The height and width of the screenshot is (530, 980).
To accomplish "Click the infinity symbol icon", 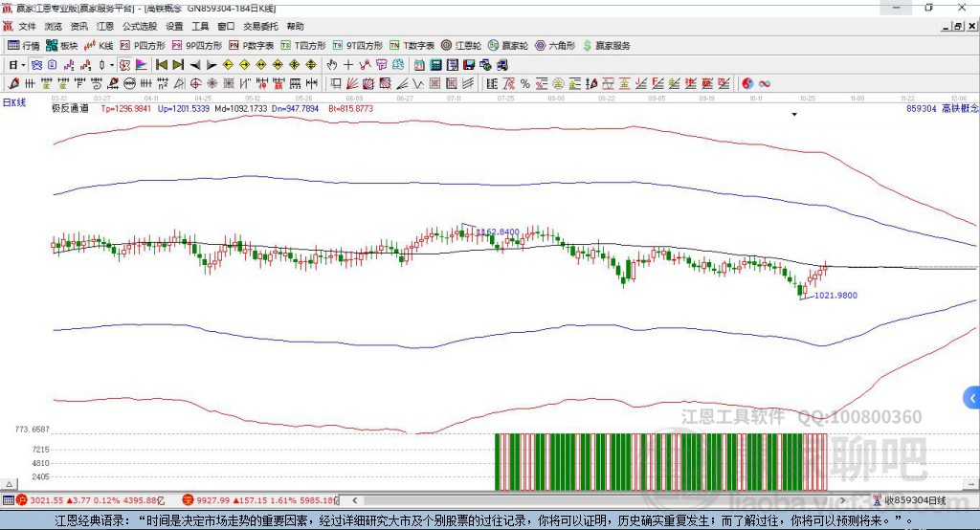I will point(765,84).
